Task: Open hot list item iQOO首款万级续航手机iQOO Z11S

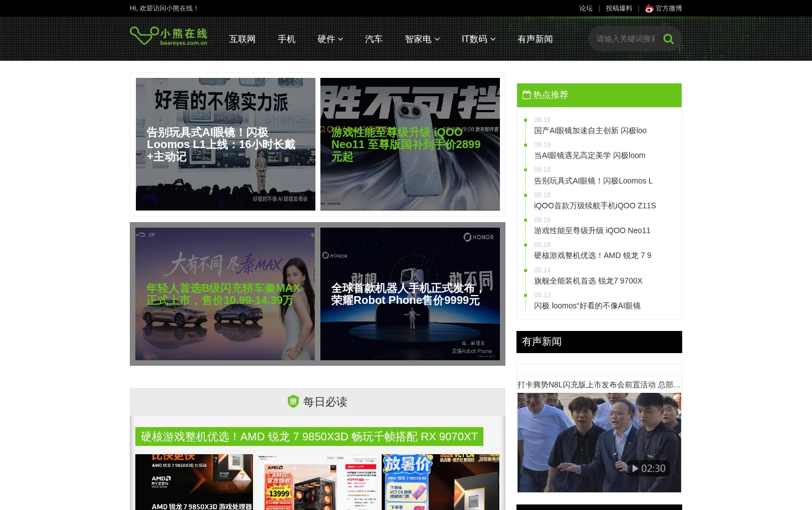Action: 595,206
